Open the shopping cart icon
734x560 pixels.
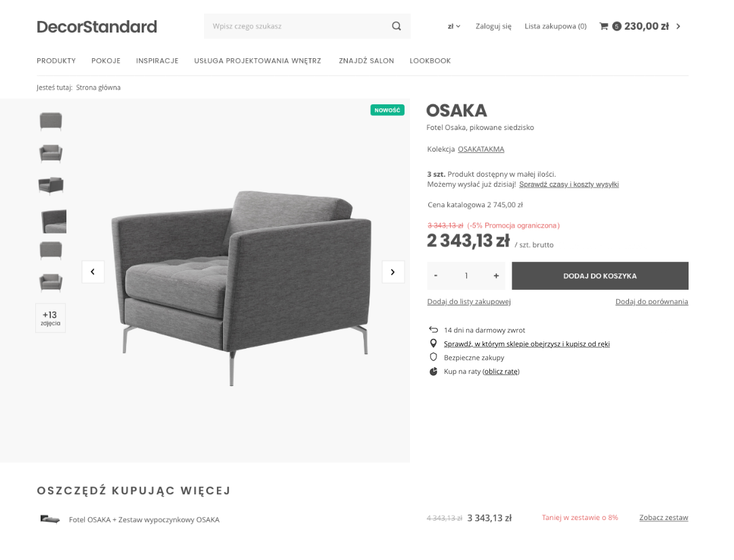(x=603, y=26)
